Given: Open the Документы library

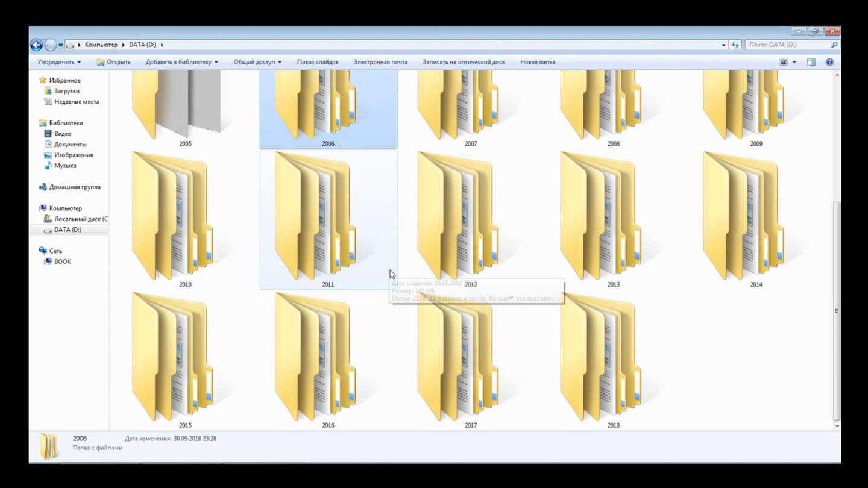Looking at the screenshot, I should tap(65, 145).
